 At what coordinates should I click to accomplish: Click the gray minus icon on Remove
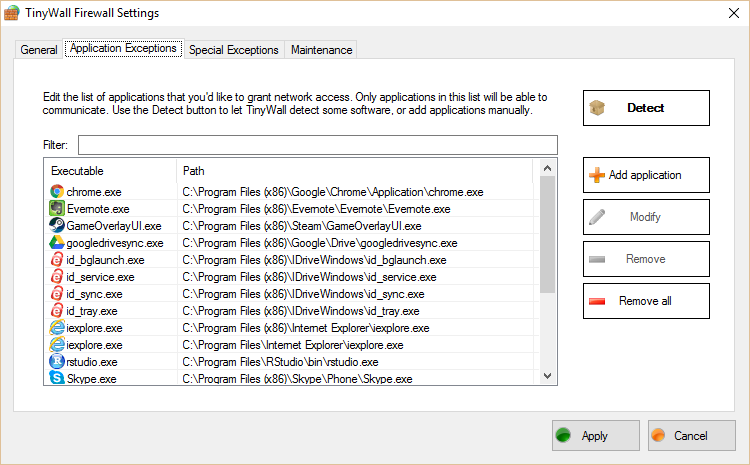click(x=597, y=259)
